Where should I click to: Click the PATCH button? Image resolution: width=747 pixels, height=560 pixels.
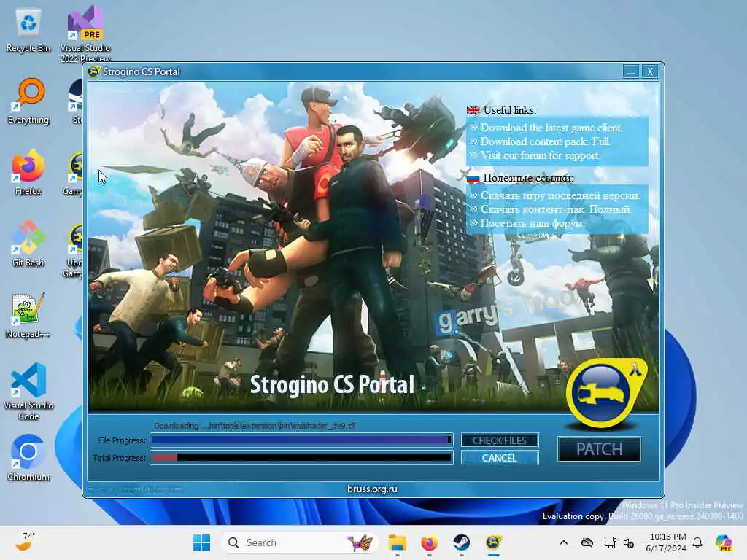600,448
